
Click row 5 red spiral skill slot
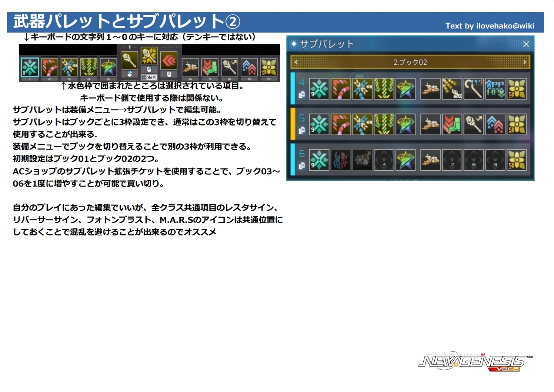[341, 124]
